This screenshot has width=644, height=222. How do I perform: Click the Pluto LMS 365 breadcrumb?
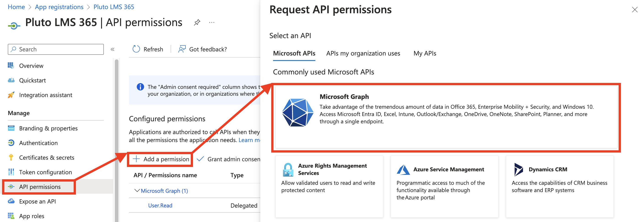tap(114, 7)
